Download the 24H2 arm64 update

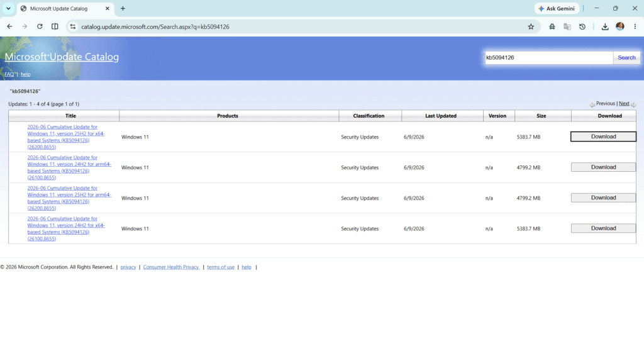coord(603,167)
